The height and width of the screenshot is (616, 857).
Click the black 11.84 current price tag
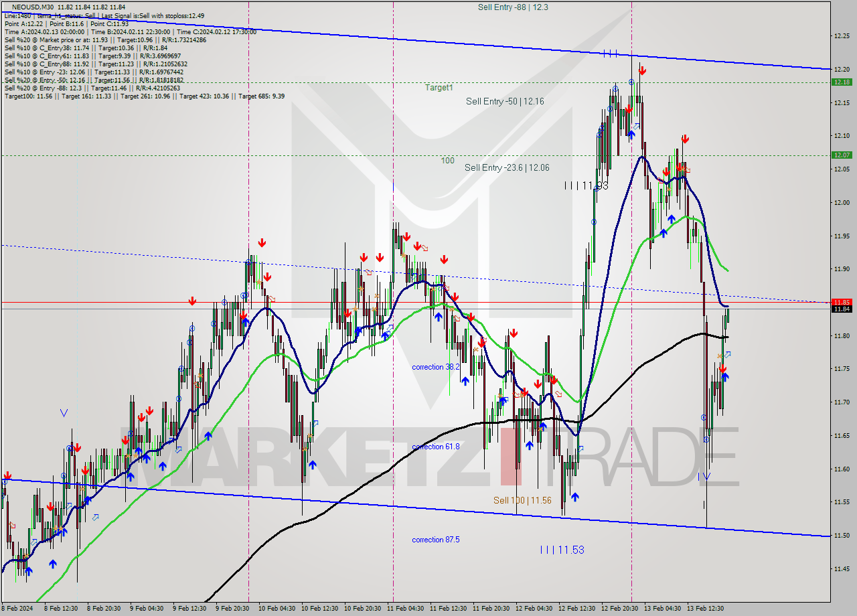(x=842, y=309)
